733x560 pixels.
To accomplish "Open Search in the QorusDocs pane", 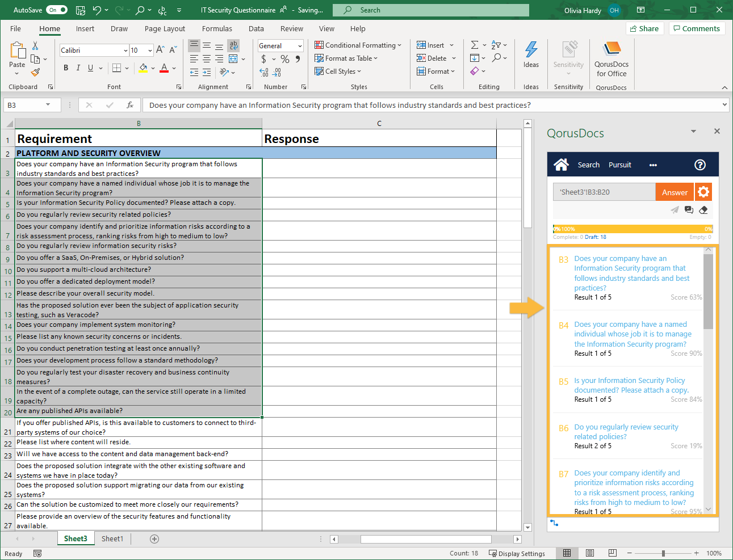I will pos(588,165).
